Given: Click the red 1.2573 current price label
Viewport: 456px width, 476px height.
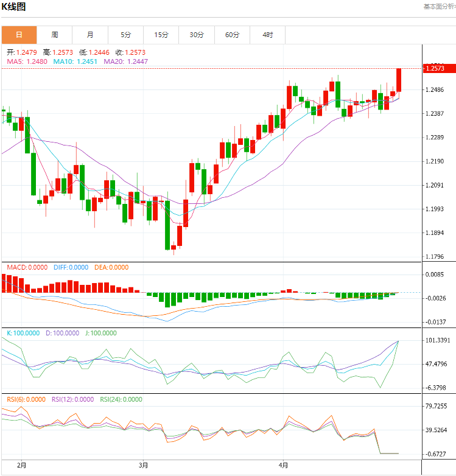Looking at the screenshot, I should (x=440, y=68).
